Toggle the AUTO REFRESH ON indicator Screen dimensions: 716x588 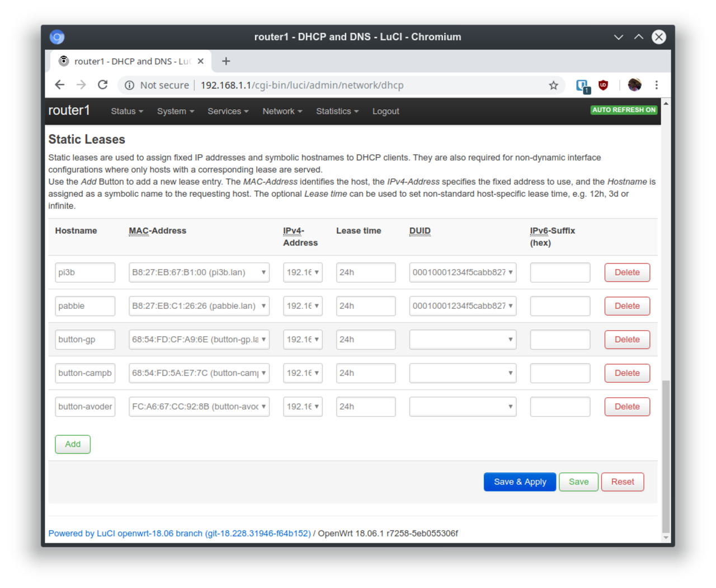624,110
